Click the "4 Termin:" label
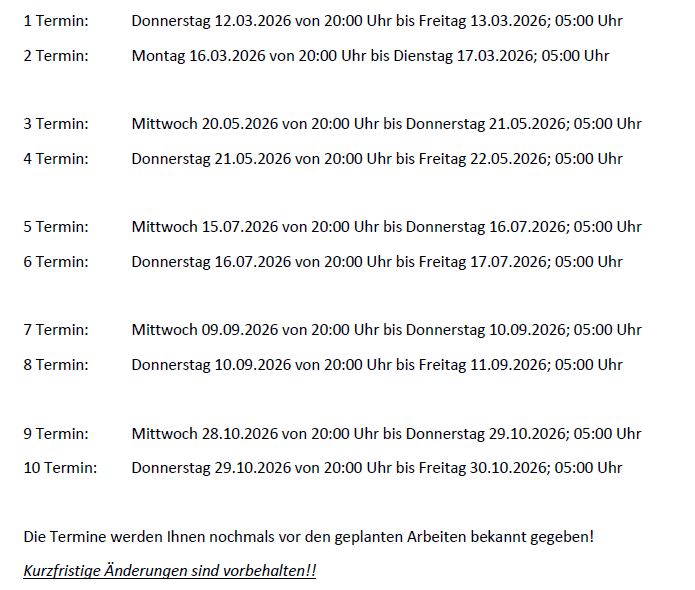 [56, 158]
